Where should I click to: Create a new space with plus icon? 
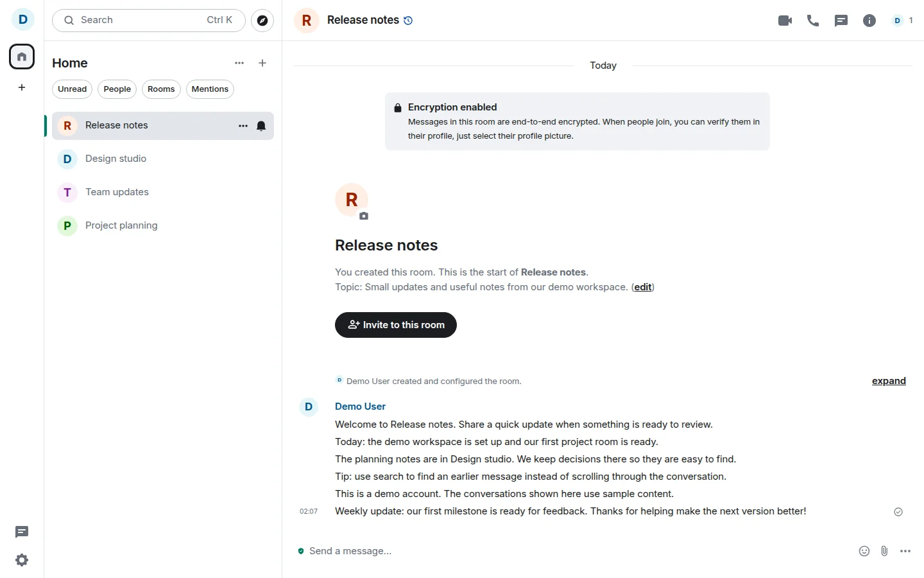(22, 87)
